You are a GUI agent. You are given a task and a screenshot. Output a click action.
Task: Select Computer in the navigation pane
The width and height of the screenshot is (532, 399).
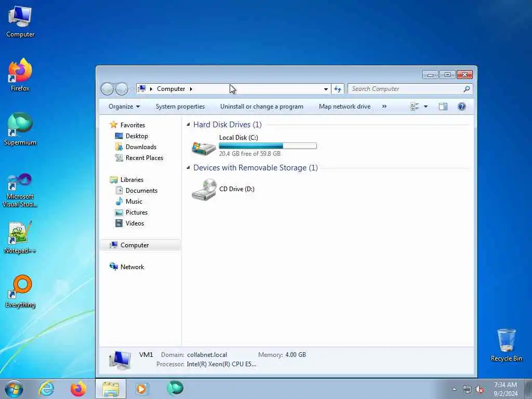click(x=140, y=245)
